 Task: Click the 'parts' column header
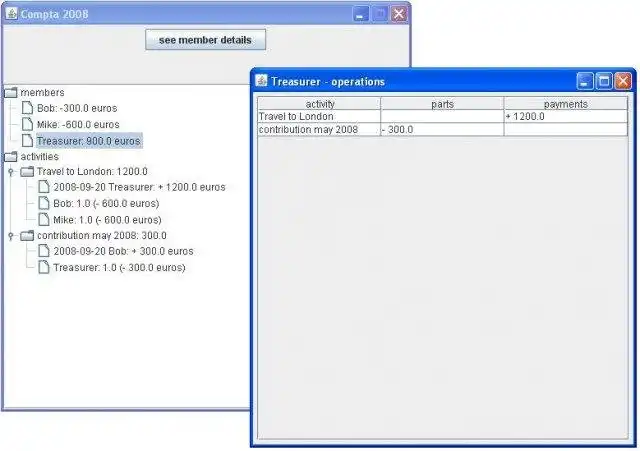tap(442, 104)
